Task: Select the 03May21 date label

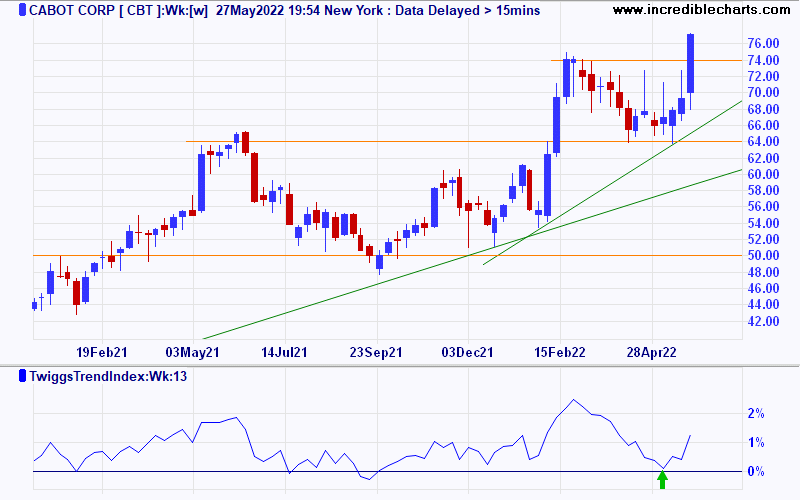Action: pyautogui.click(x=192, y=352)
